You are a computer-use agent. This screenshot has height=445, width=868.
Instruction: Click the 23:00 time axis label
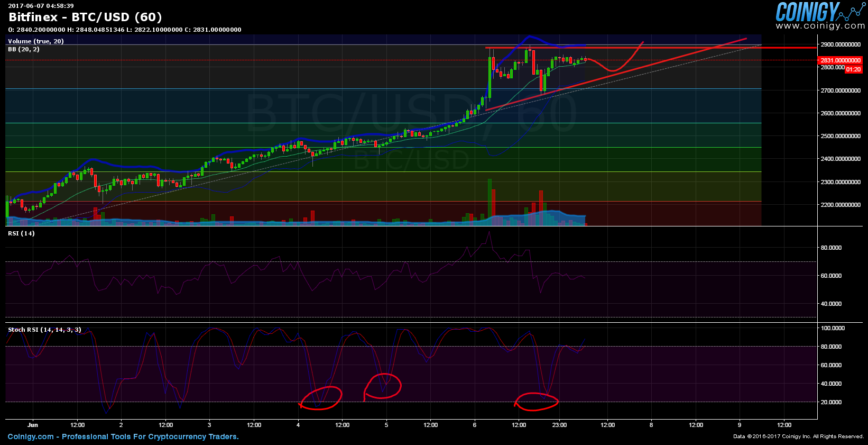coord(559,425)
